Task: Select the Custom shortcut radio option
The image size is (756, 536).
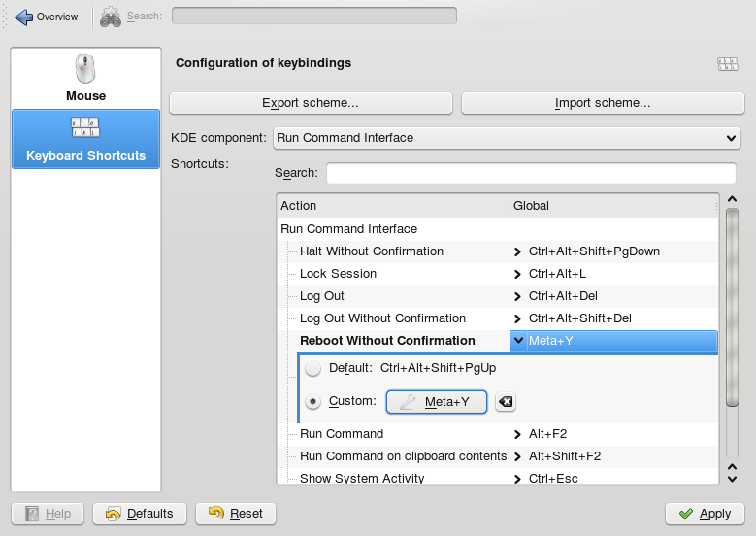Action: (313, 401)
